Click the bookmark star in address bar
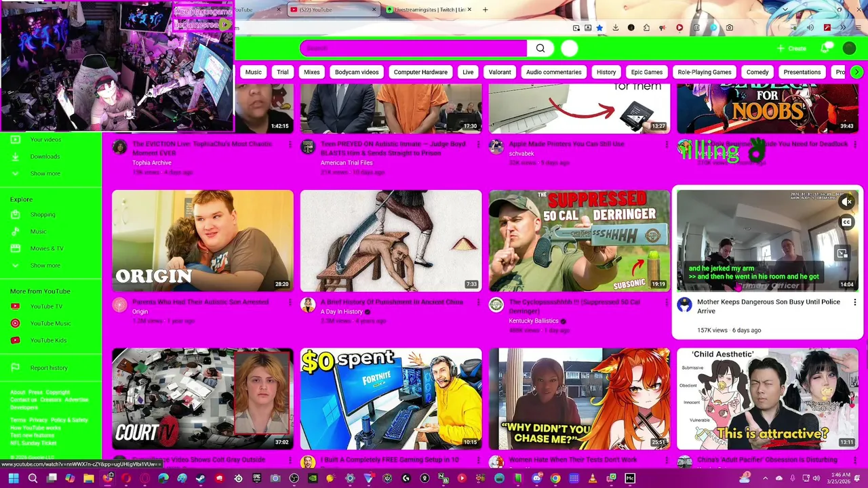 tap(599, 28)
